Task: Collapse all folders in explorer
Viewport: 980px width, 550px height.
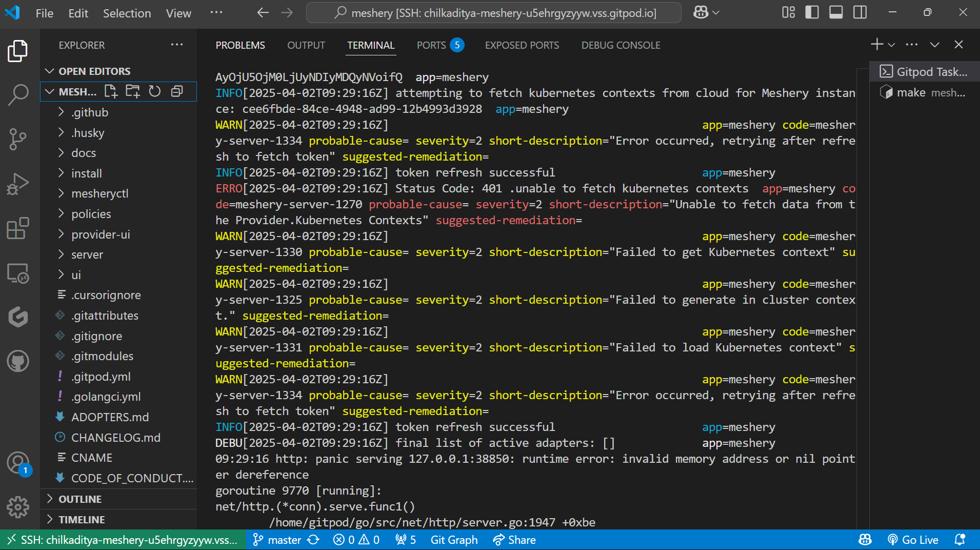Action: pyautogui.click(x=177, y=91)
